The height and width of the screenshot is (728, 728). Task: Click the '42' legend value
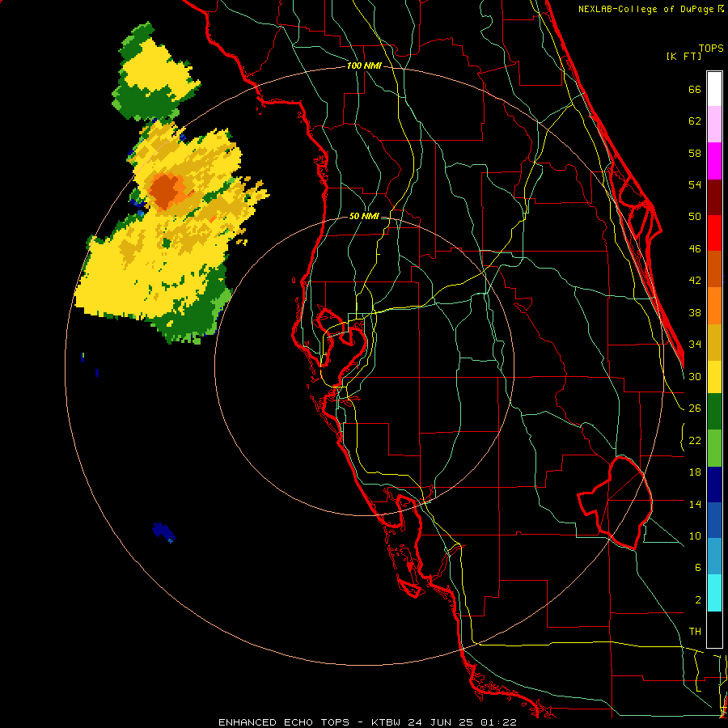[x=695, y=281]
